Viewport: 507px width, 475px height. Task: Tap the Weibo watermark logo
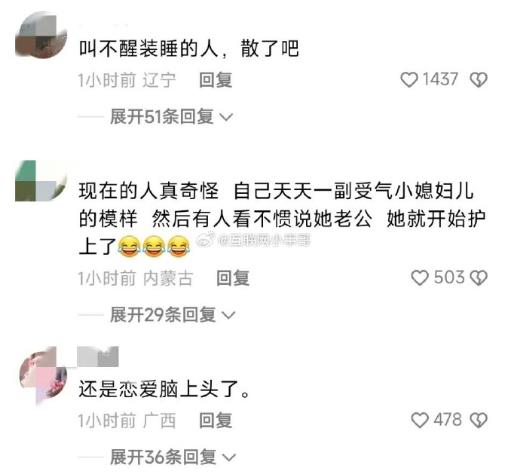point(206,240)
